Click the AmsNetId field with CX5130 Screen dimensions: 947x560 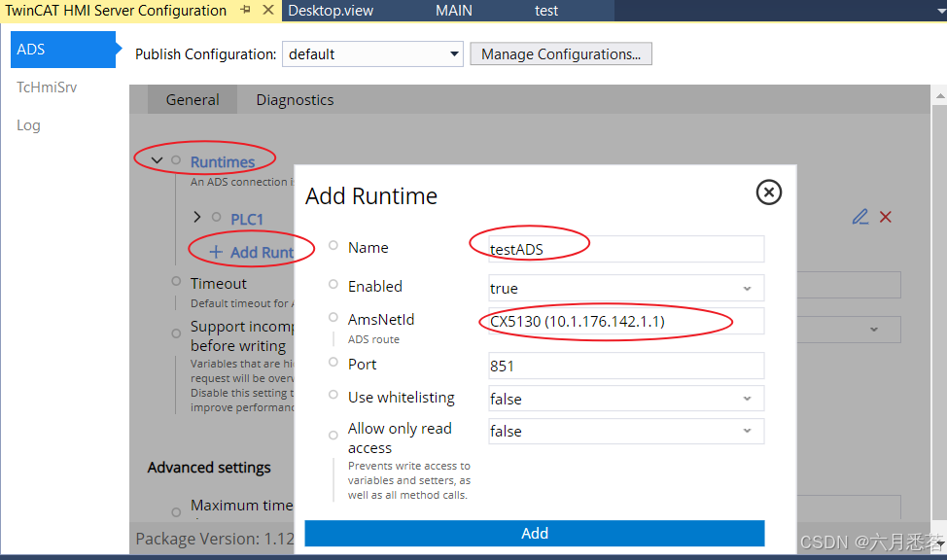click(x=626, y=321)
